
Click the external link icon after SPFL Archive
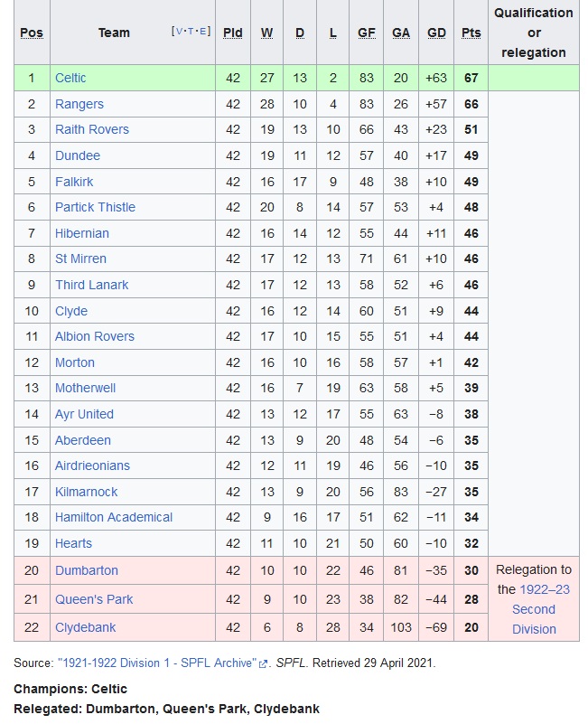tap(263, 664)
